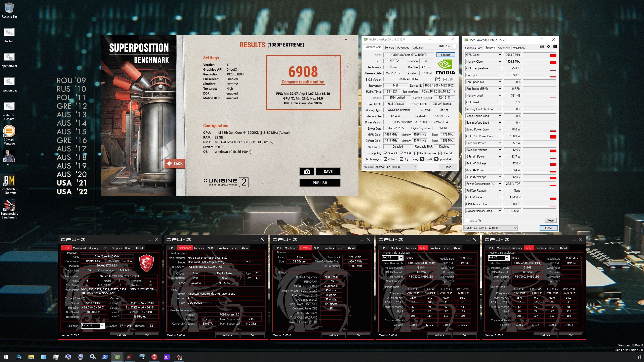644x362 pixels.
Task: Open hamburger menu in GPU-Z Sensors window
Action: (555, 47)
